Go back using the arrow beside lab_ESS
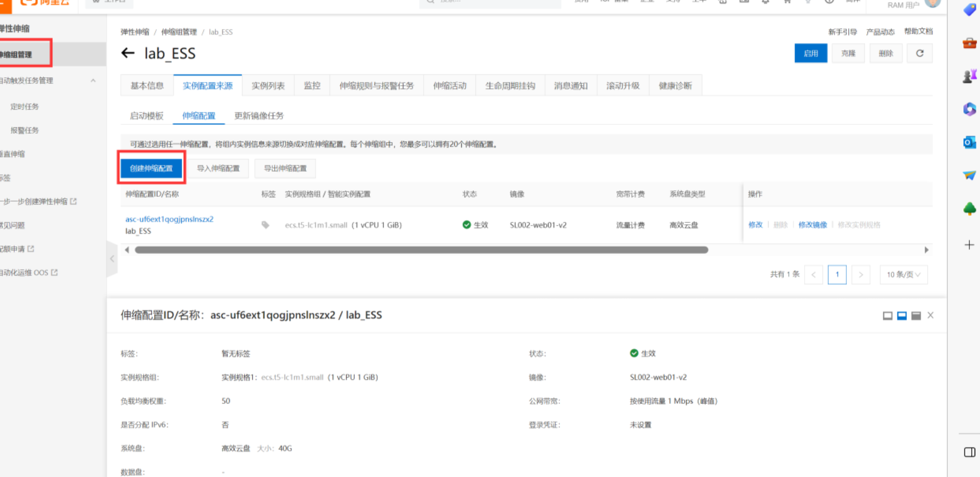 128,54
